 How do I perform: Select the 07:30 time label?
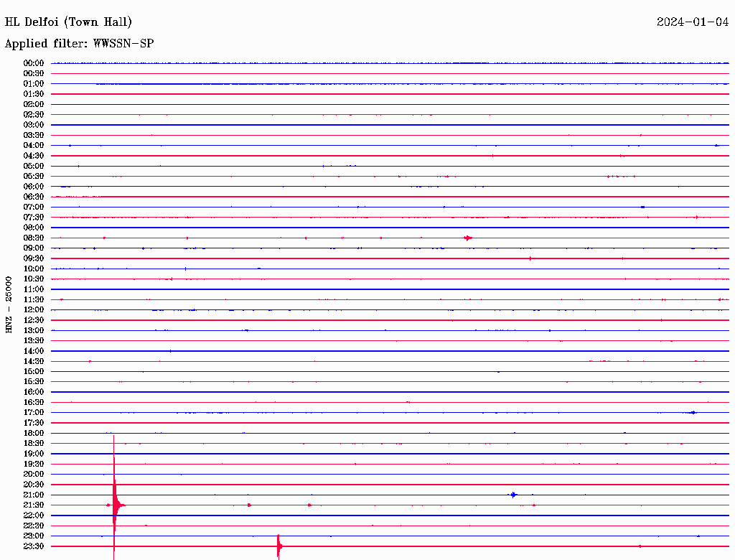(34, 217)
